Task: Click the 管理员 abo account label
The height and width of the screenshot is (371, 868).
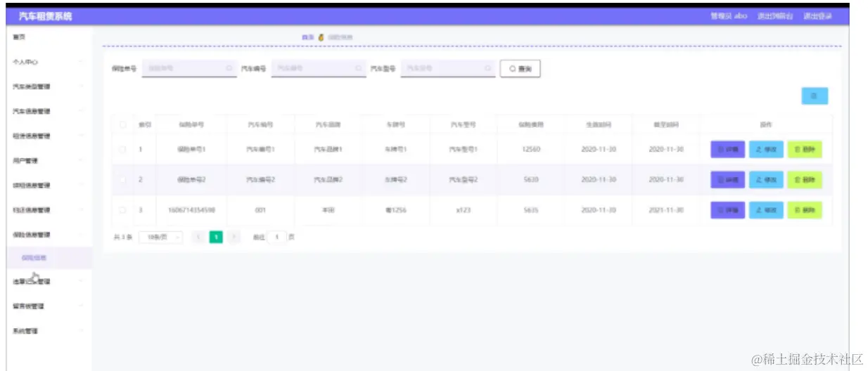Action: tap(729, 16)
